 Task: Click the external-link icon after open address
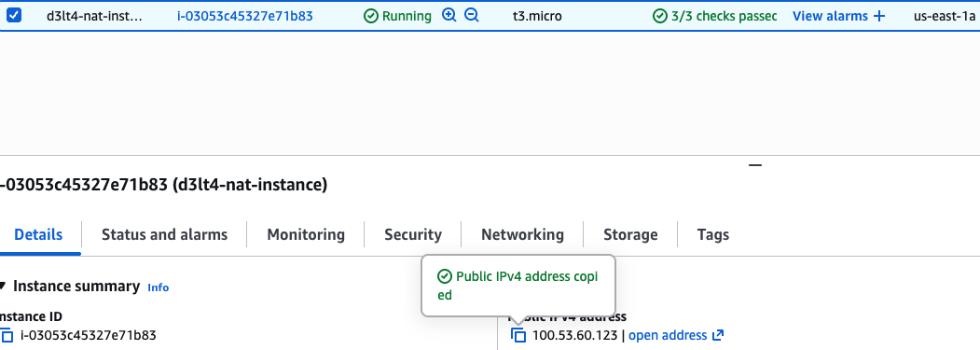coord(717,336)
